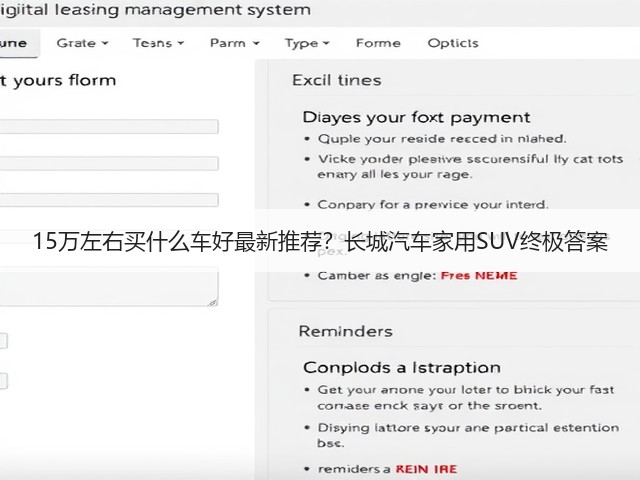Image resolution: width=640 pixels, height=480 pixels.
Task: Click the second text input field
Action: pyautogui.click(x=109, y=163)
